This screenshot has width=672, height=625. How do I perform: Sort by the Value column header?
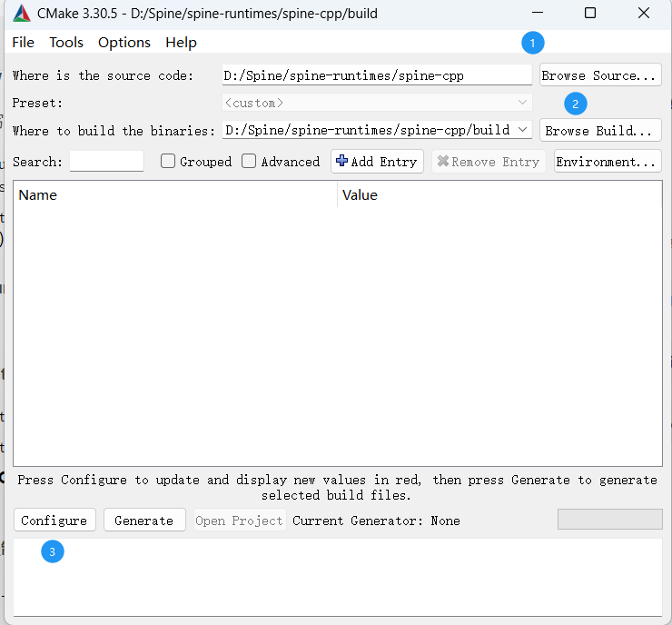(499, 195)
